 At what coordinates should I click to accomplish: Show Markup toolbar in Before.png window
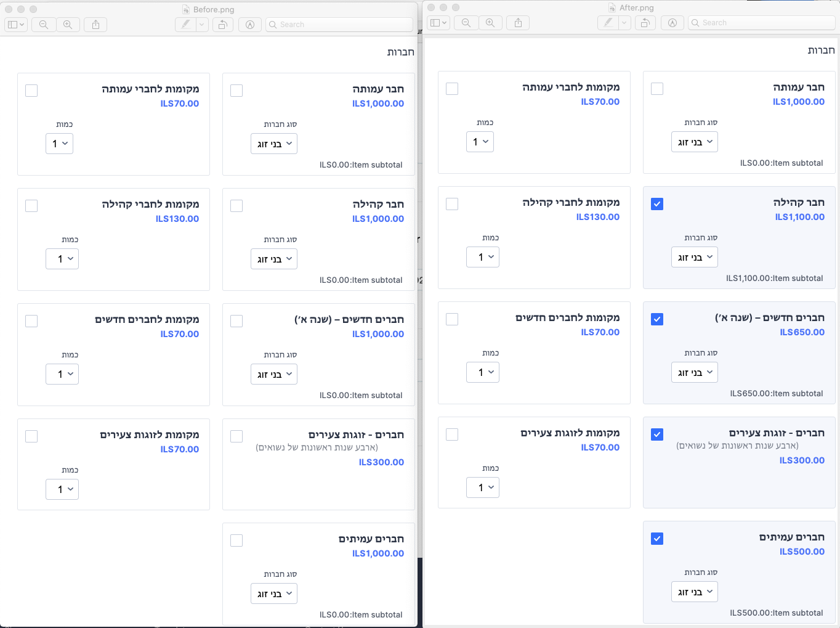point(250,25)
